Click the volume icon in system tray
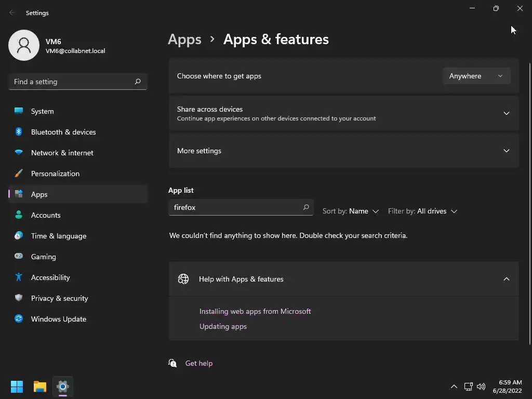 [481, 387]
